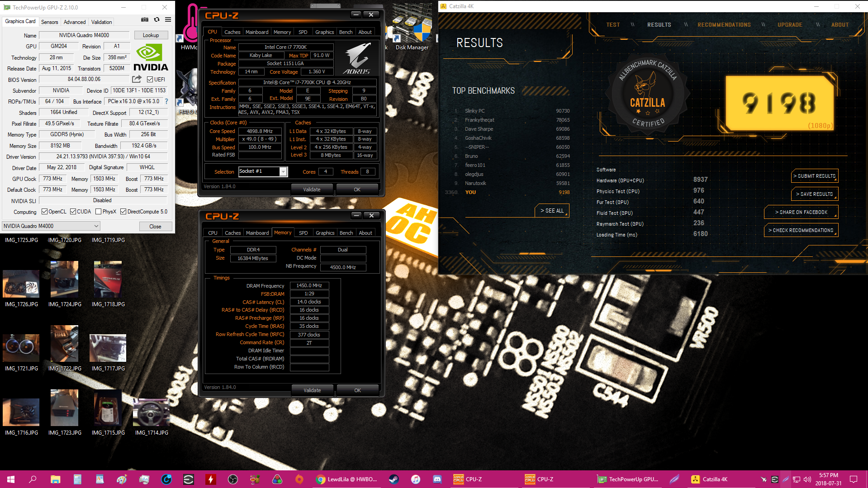Open the Origin taskbar icon
868x488 pixels.
(x=299, y=479)
